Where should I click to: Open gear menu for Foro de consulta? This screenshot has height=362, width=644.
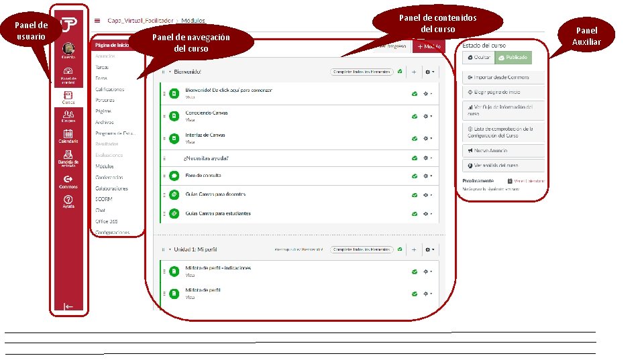point(427,176)
